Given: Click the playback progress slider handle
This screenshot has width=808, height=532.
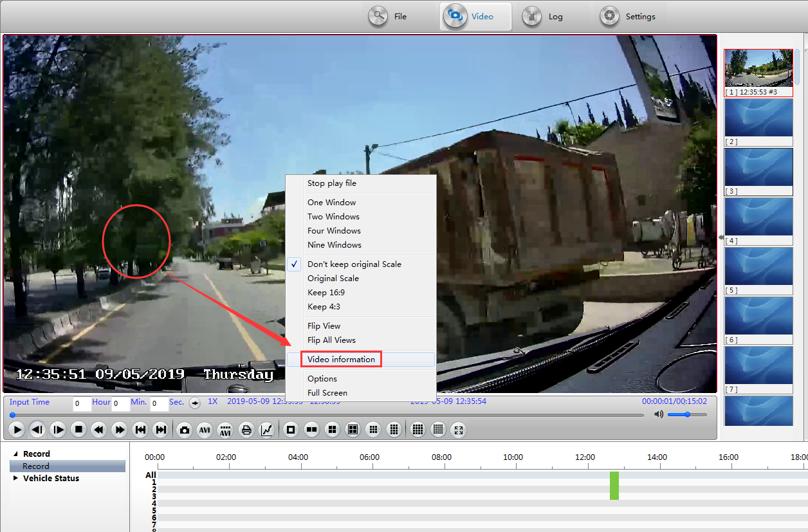Looking at the screenshot, I should (12, 415).
